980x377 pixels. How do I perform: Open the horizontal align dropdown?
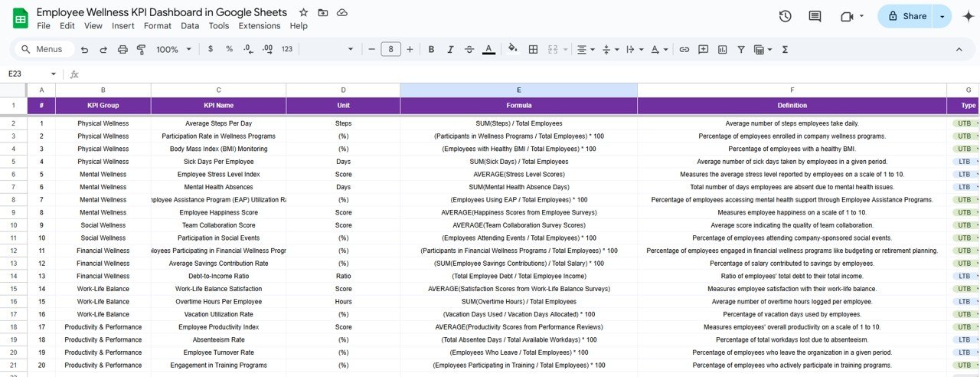586,49
